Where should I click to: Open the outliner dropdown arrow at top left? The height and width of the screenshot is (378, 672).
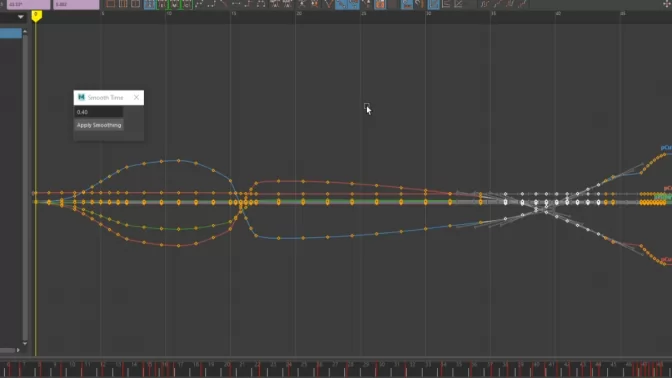click(x=21, y=17)
